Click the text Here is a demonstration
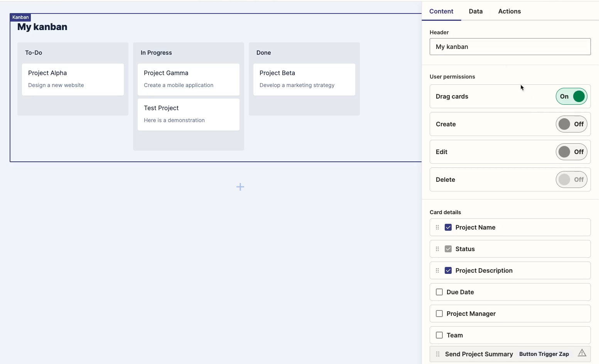The height and width of the screenshot is (364, 599). coord(174,120)
